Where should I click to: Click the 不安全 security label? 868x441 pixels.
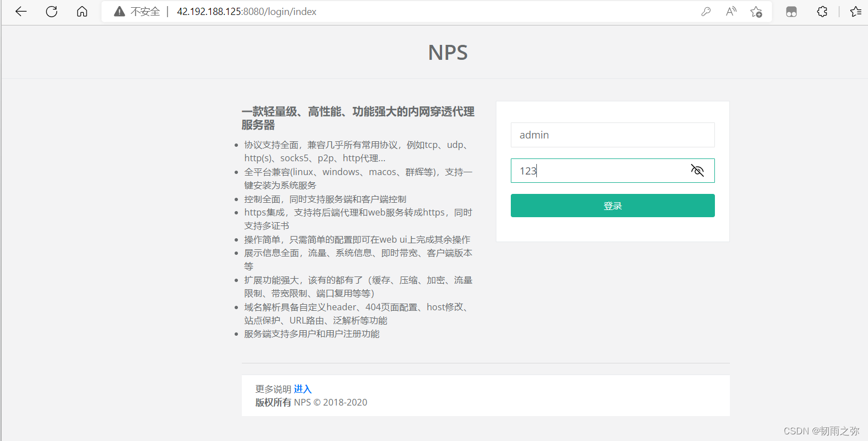pyautogui.click(x=145, y=12)
